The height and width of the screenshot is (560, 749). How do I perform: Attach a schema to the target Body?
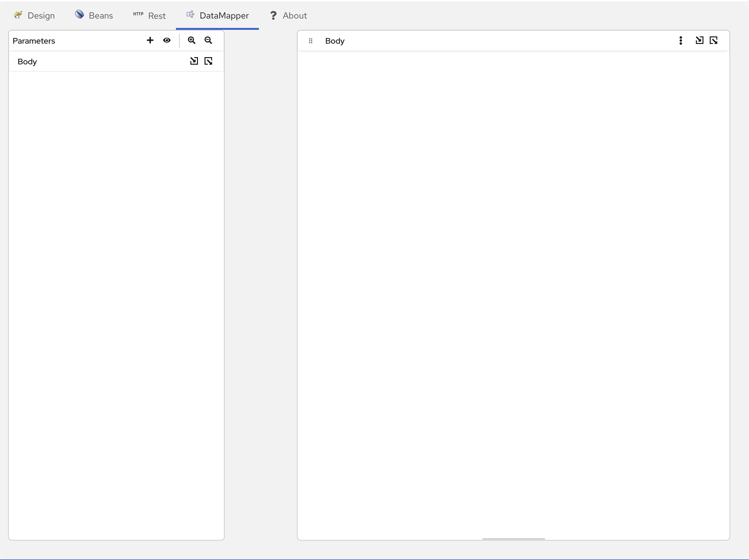coord(700,40)
